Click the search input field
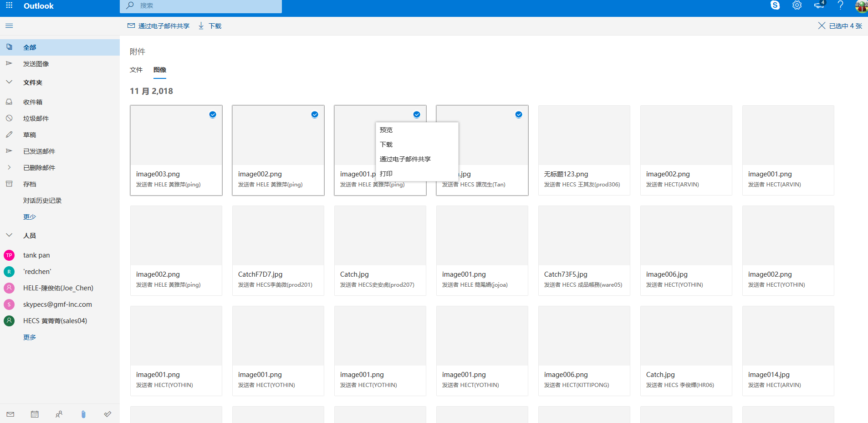Image resolution: width=868 pixels, height=423 pixels. [x=205, y=6]
